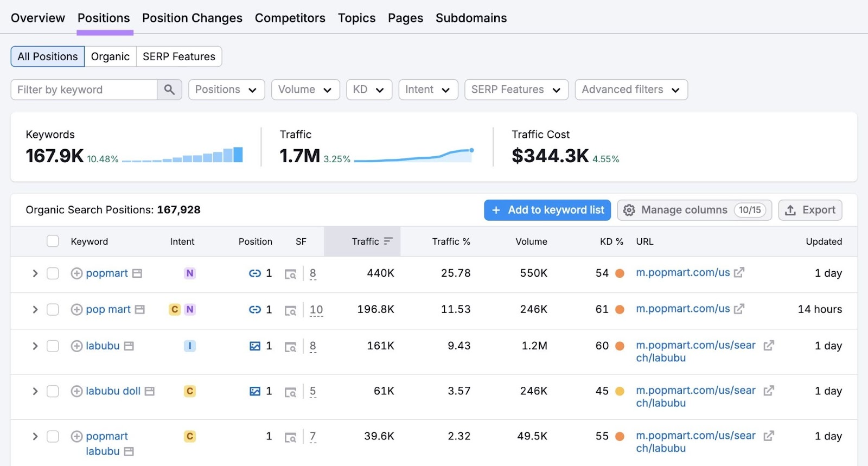Check the checkbox for the labubu row

point(53,346)
